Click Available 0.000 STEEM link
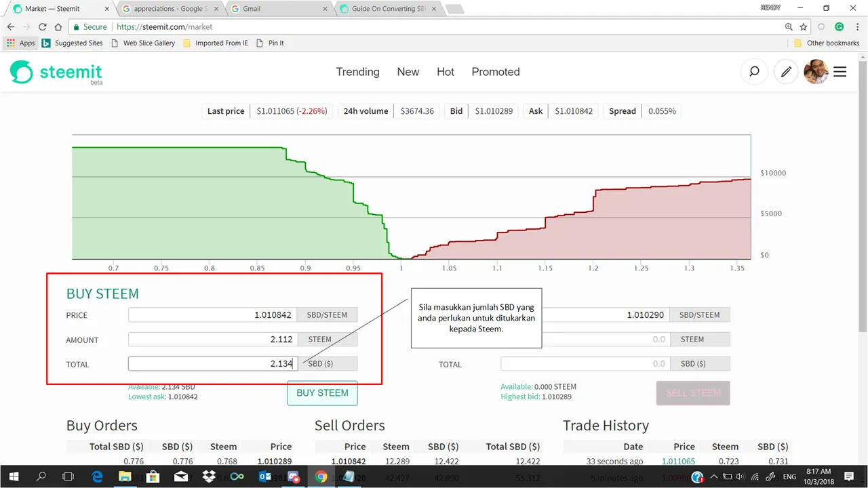The height and width of the screenshot is (488, 868). coord(538,387)
